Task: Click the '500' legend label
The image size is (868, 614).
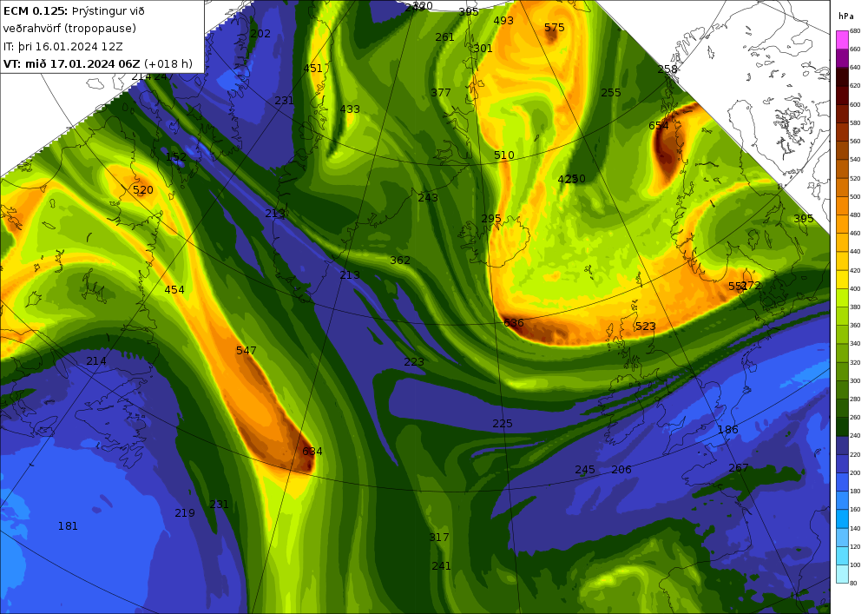Action: [855, 196]
